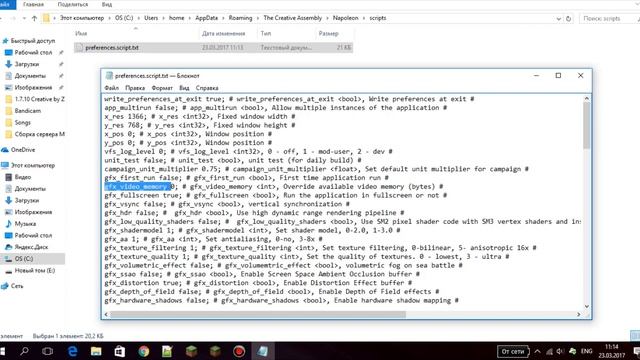Sort files by Тип column header
Screen dimensions: 640x360
pyautogui.click(x=266, y=33)
